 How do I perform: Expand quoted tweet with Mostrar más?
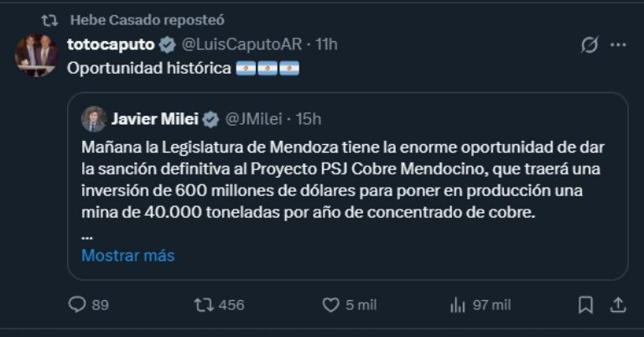point(127,256)
